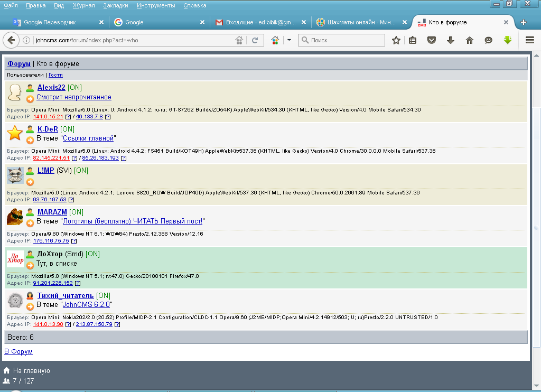This screenshot has height=392, width=541.
Task: Open the Pocket list icon
Action: pos(432,40)
